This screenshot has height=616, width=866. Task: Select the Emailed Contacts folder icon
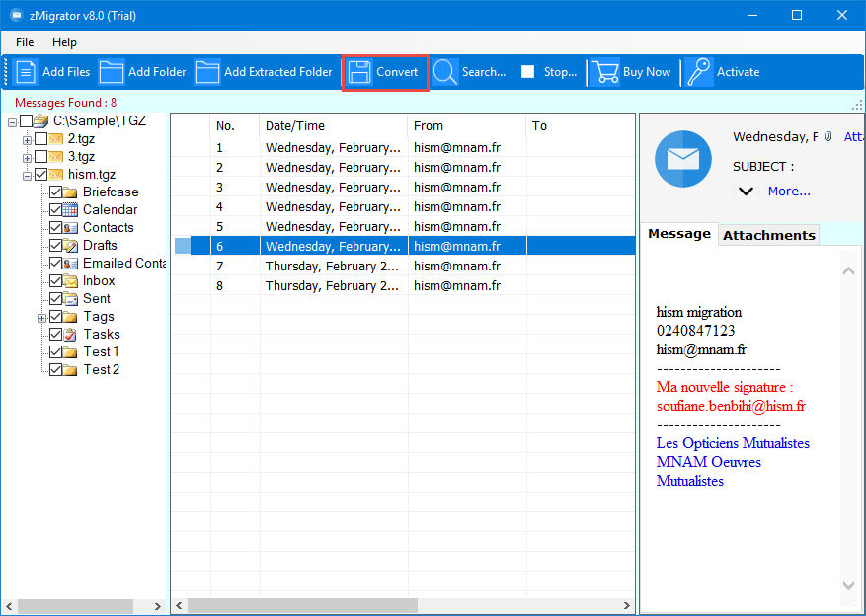69,264
